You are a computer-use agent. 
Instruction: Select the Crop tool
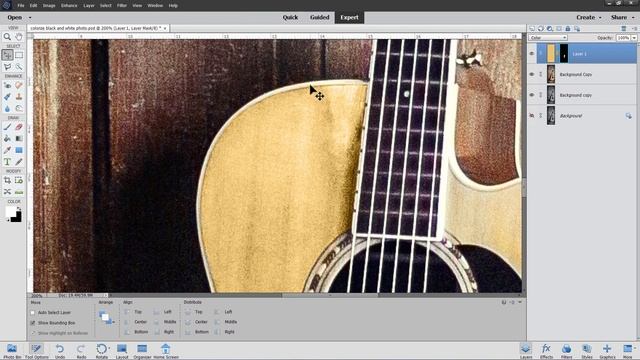(7, 180)
